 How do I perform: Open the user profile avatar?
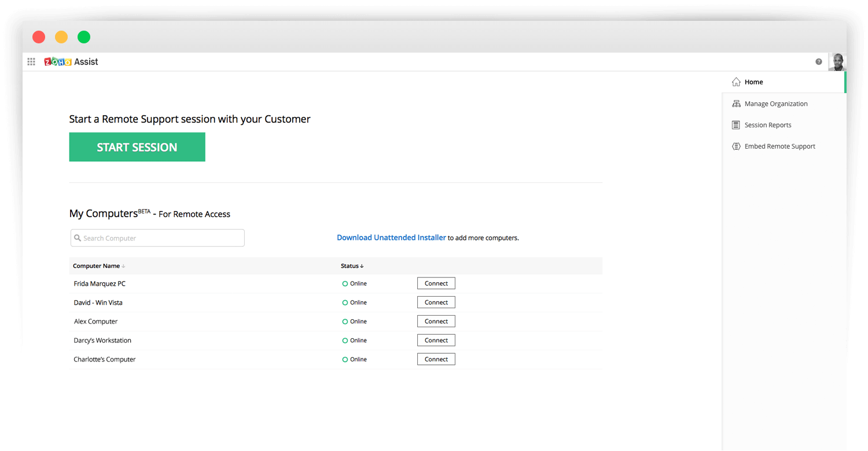point(836,62)
